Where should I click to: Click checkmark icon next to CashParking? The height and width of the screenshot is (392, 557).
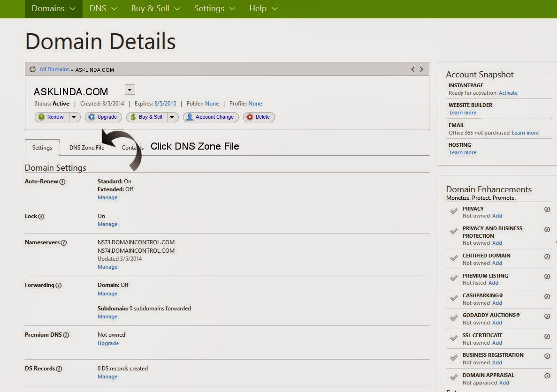(454, 298)
